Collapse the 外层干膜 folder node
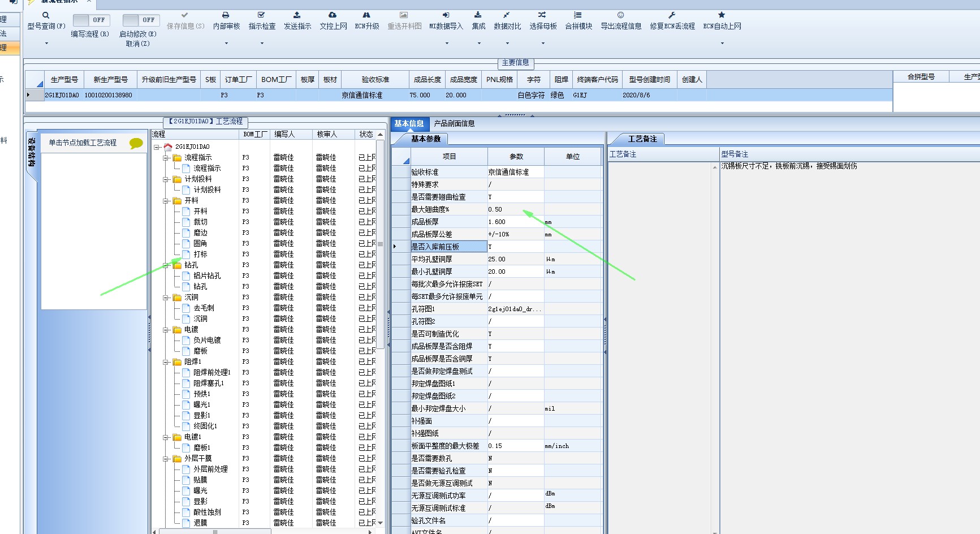This screenshot has height=534, width=980. [166, 459]
